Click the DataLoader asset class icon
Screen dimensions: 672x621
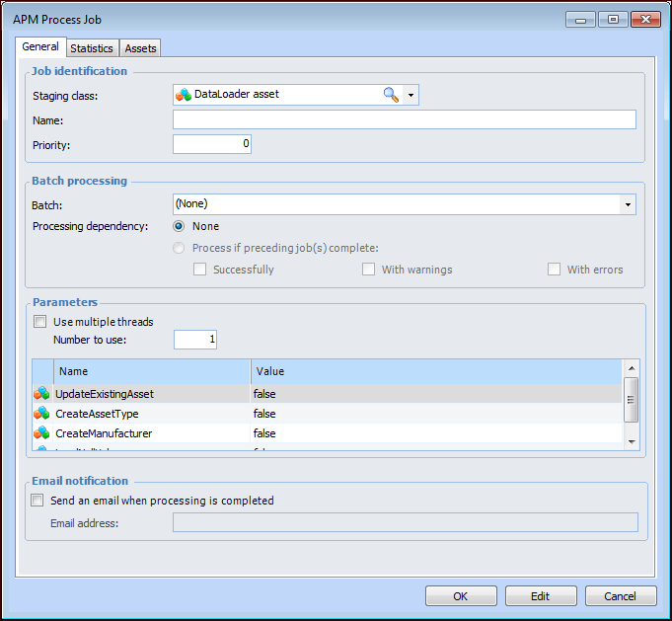click(184, 95)
